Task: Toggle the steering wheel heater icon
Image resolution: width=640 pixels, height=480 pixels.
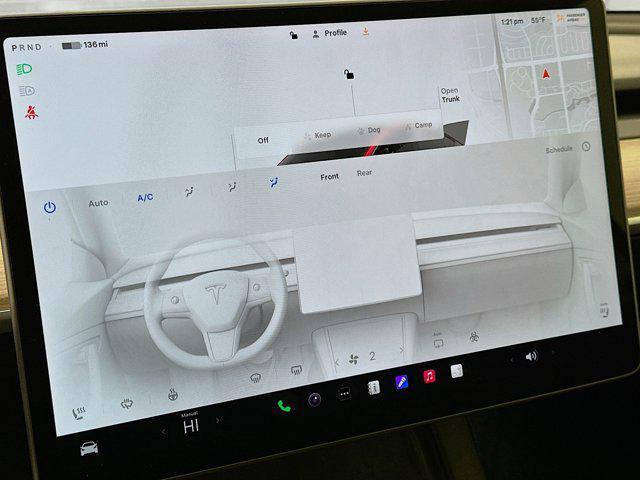Action: 173,395
